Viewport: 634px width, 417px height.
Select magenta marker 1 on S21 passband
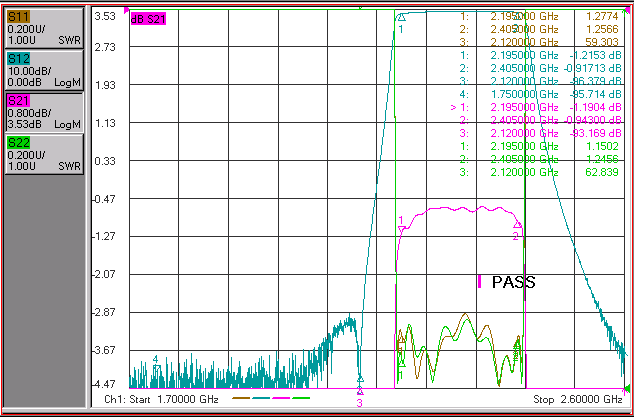click(401, 230)
